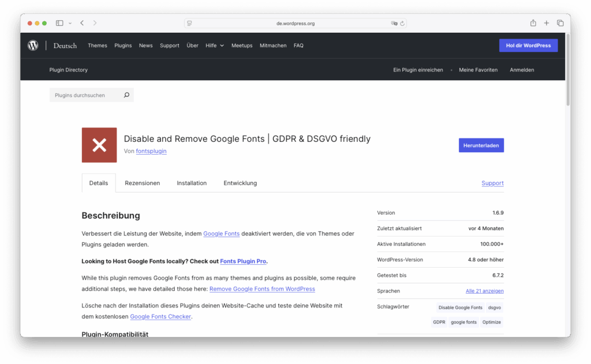Viewport: 591px width, 364px height.
Task: Open the FAQ menu item
Action: pyautogui.click(x=298, y=46)
